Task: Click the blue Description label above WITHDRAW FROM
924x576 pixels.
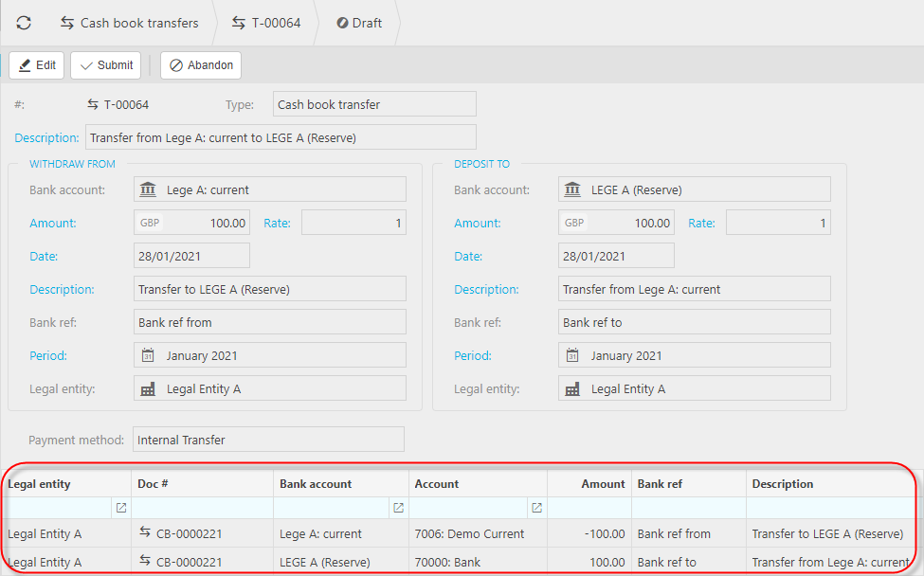Action: click(x=46, y=137)
